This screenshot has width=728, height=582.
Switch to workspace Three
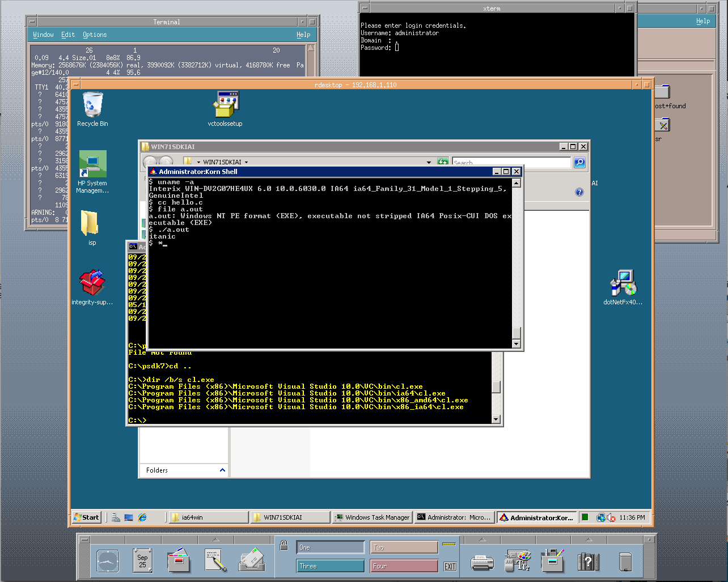click(x=330, y=566)
